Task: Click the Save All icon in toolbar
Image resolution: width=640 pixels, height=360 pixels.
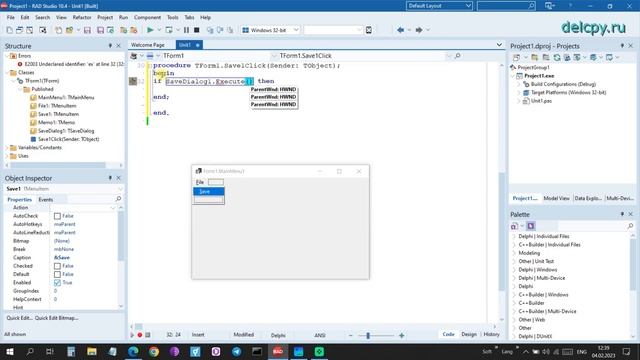Action: pos(100,30)
